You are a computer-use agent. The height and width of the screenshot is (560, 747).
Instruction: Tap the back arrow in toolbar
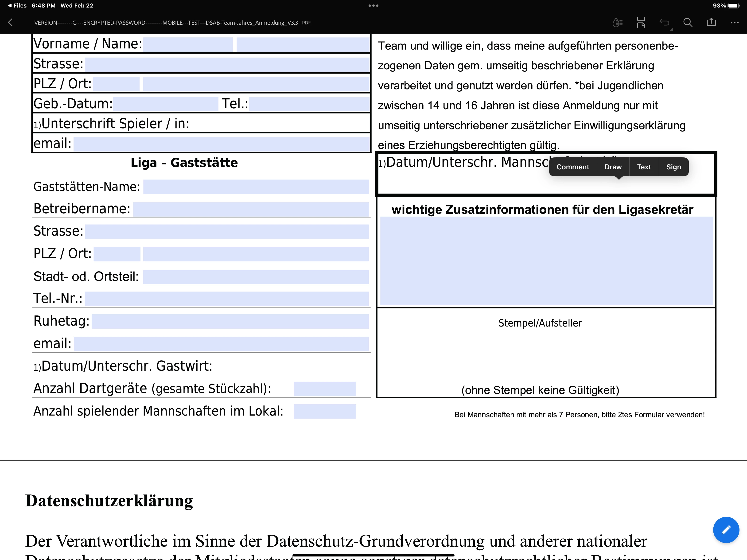[11, 23]
